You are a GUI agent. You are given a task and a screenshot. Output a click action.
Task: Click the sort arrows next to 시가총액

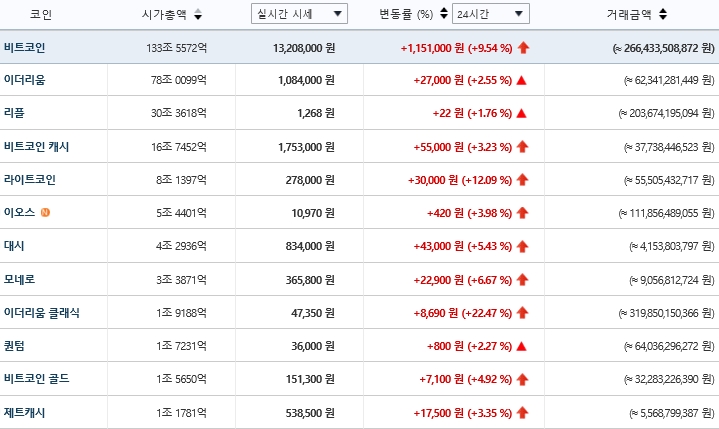pos(197,15)
